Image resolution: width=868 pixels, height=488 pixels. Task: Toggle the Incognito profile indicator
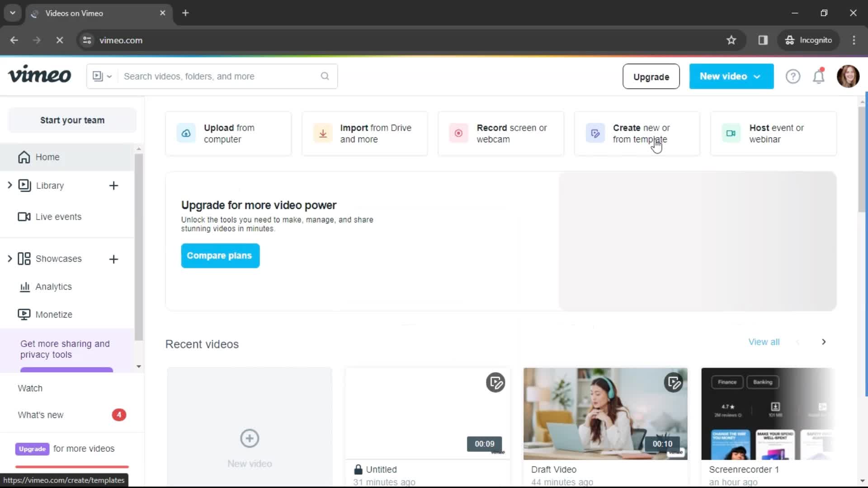click(810, 40)
